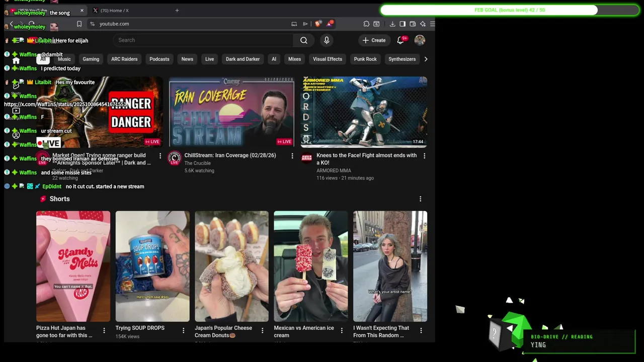
Task: Open options menu for ChillStream video
Action: click(x=292, y=156)
